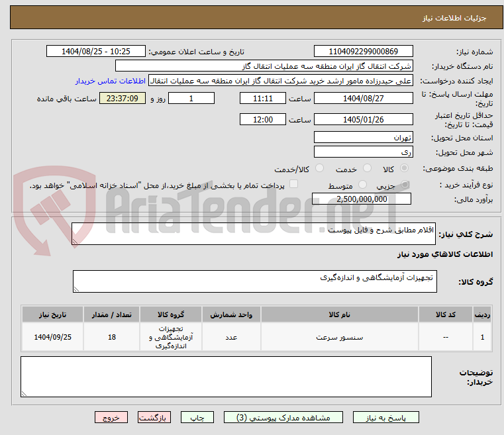
Task: Click the پاسخ به نیاز button
Action: click(385, 417)
